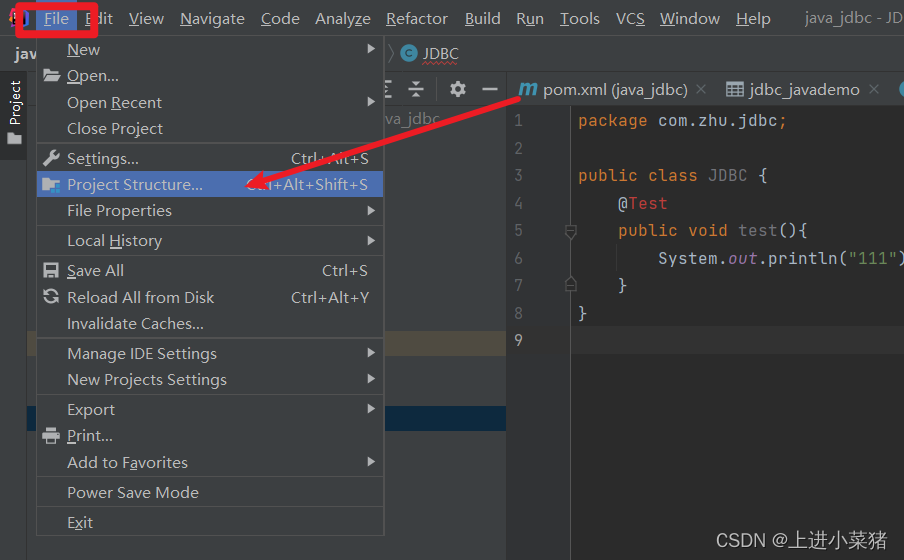Select Exit from File menu
The image size is (904, 560).
[x=210, y=522]
